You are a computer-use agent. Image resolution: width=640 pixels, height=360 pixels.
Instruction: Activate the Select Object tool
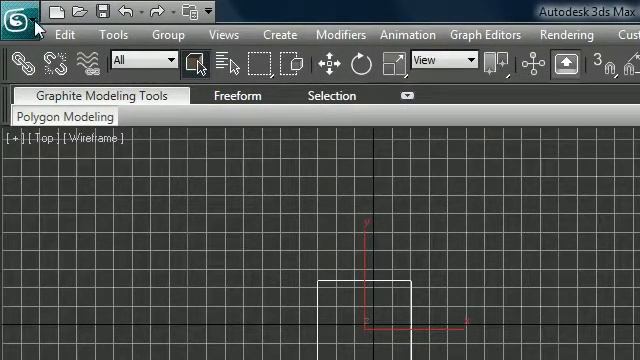tap(196, 64)
